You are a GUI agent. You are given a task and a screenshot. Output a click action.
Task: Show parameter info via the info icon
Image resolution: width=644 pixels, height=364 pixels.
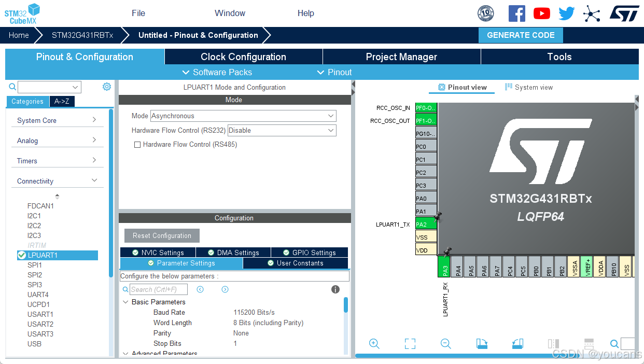tap(335, 289)
